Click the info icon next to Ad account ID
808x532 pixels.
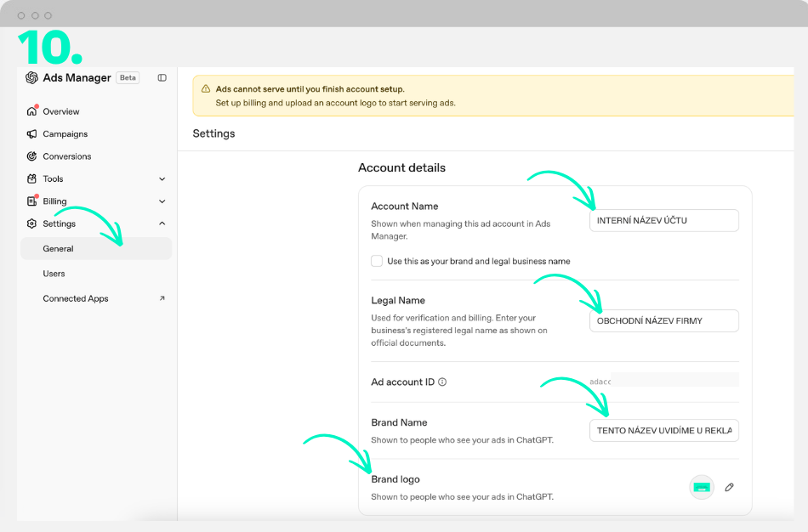point(442,382)
